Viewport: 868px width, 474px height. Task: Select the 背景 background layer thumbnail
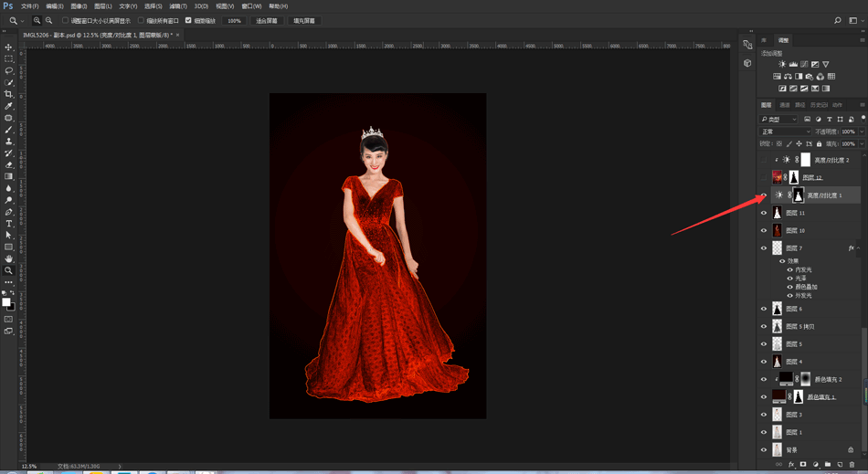click(x=778, y=450)
